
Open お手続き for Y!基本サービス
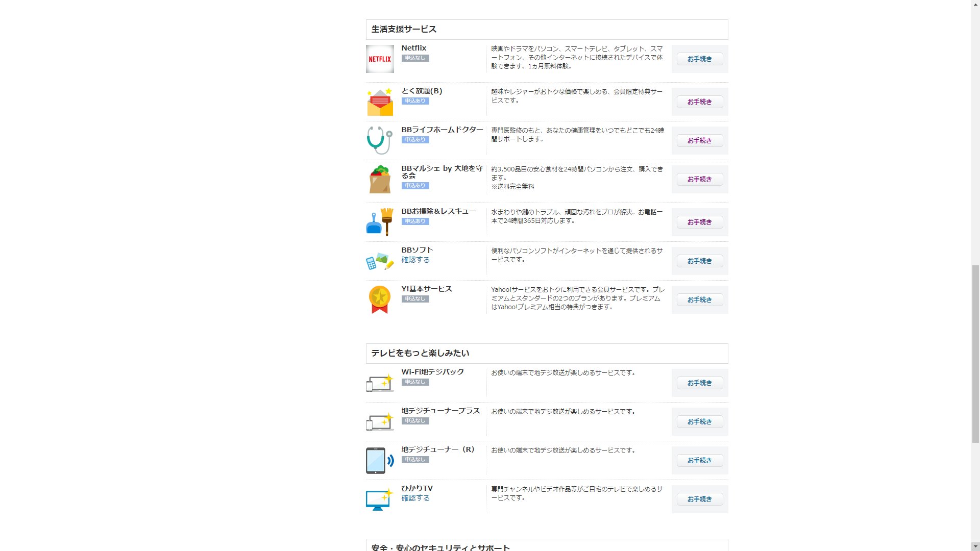tap(700, 299)
